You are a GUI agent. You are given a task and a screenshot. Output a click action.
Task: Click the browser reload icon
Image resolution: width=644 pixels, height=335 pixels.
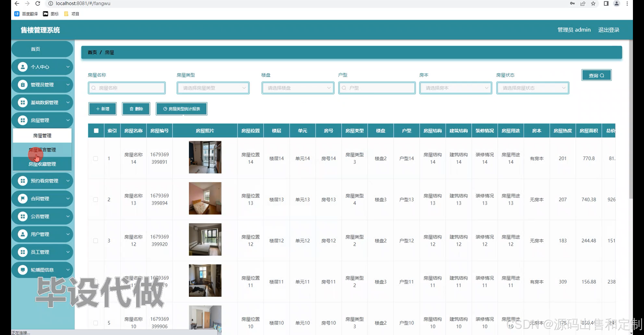(38, 4)
